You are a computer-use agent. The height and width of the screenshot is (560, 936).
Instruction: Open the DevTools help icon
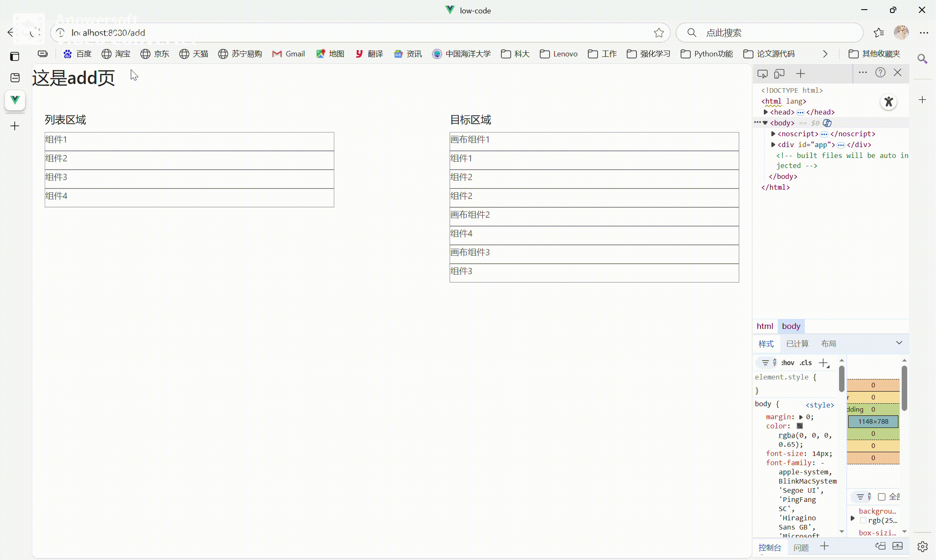tap(880, 73)
